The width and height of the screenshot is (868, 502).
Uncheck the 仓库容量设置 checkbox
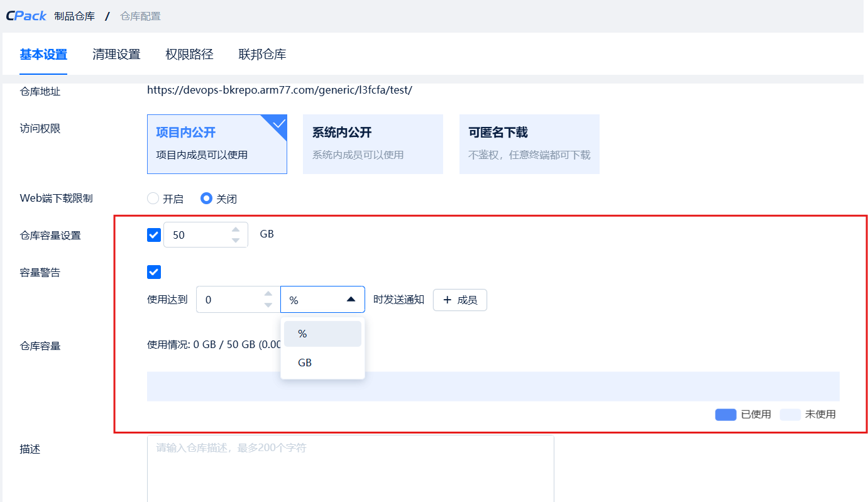coord(153,235)
